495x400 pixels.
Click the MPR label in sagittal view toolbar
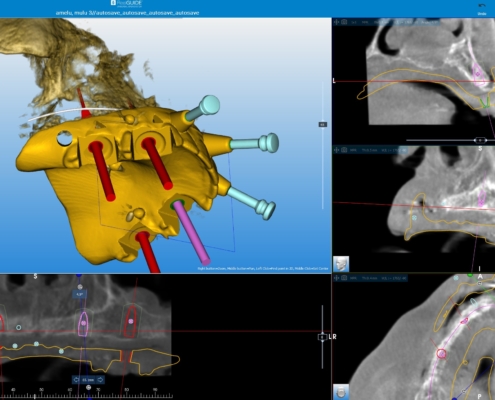coord(353,150)
